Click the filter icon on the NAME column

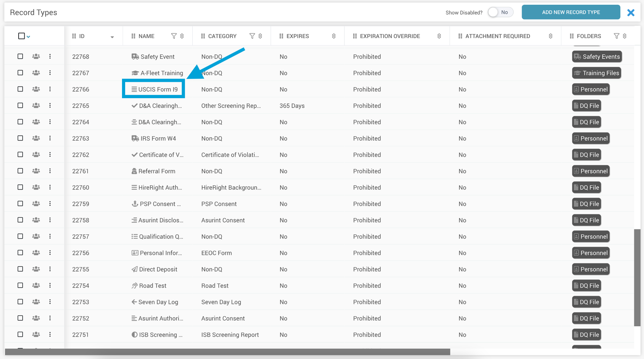pyautogui.click(x=174, y=36)
